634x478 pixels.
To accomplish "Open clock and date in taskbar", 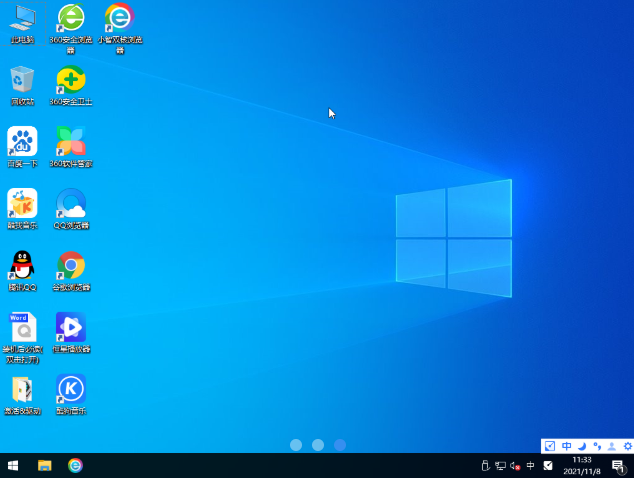I will pos(581,466).
